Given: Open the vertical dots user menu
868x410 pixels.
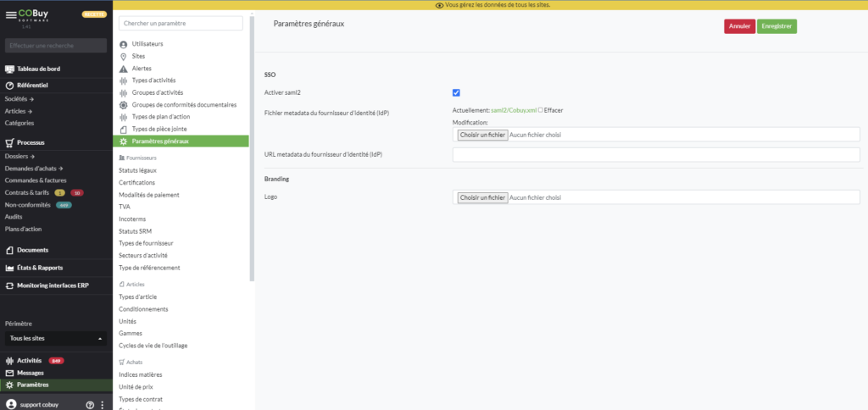Looking at the screenshot, I should pyautogui.click(x=103, y=405).
